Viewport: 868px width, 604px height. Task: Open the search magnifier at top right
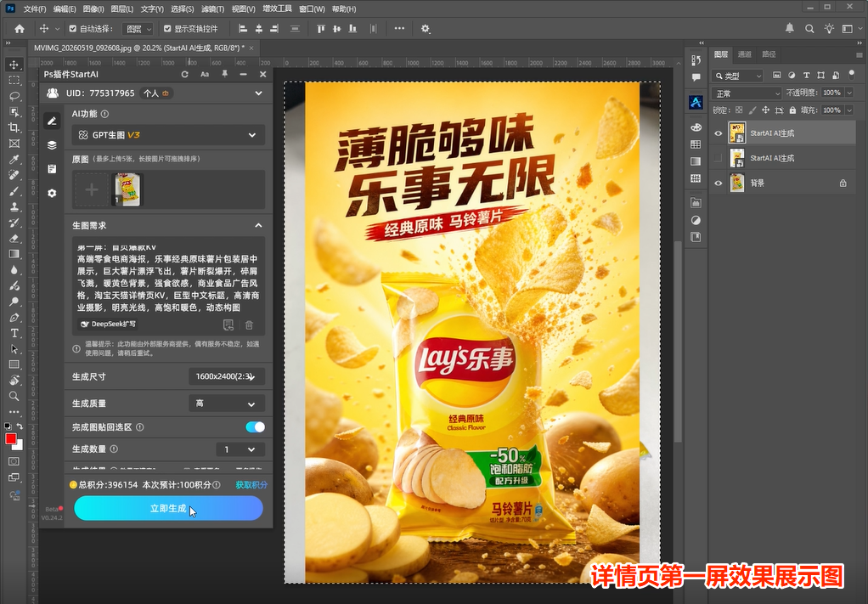809,29
